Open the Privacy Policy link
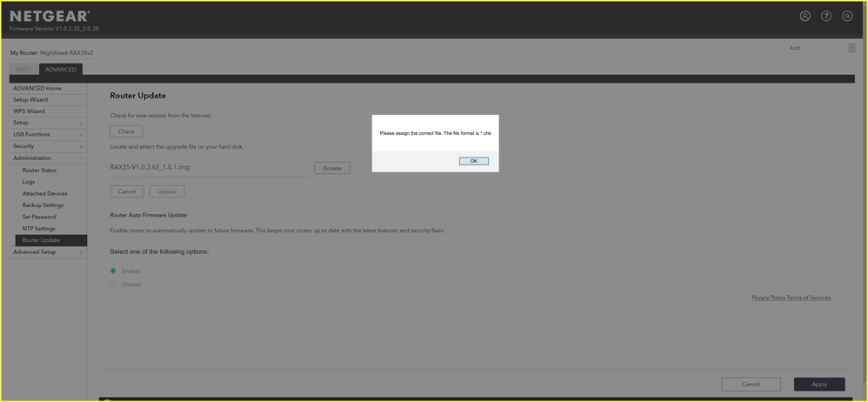 pos(768,298)
